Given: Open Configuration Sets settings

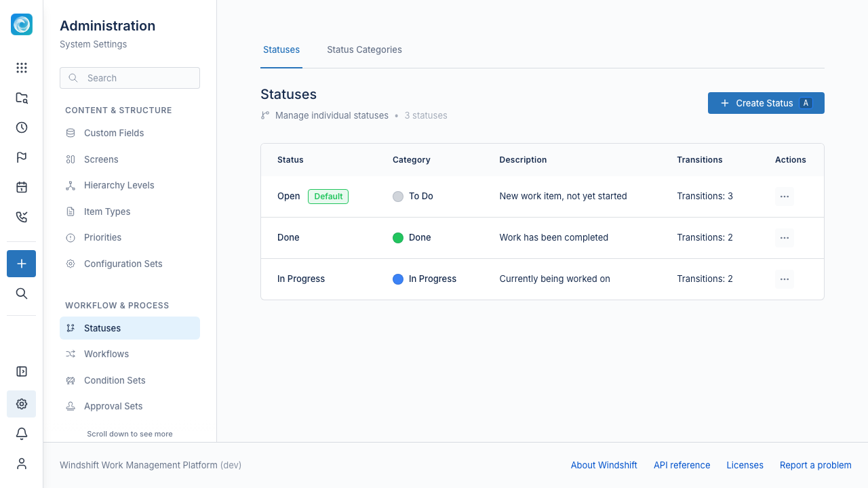Looking at the screenshot, I should (x=130, y=264).
